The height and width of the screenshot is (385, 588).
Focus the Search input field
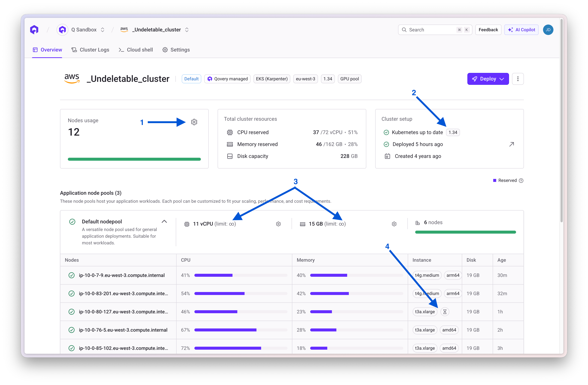pyautogui.click(x=435, y=30)
